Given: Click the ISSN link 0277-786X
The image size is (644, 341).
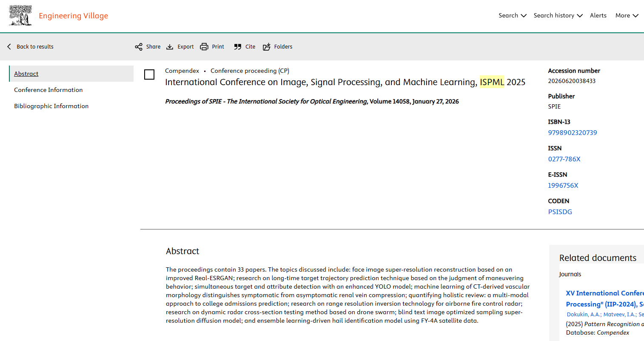Looking at the screenshot, I should tap(564, 159).
